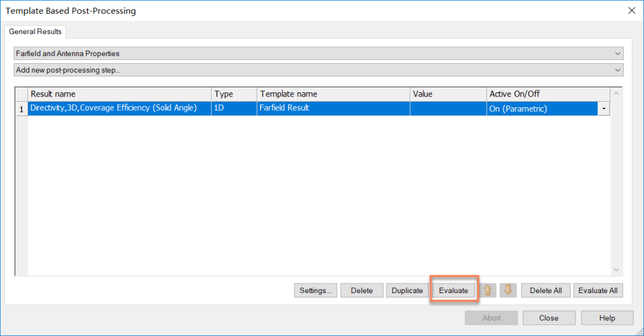The image size is (644, 336).
Task: Open Farfield and Antenna Properties dropdown
Action: tap(318, 54)
